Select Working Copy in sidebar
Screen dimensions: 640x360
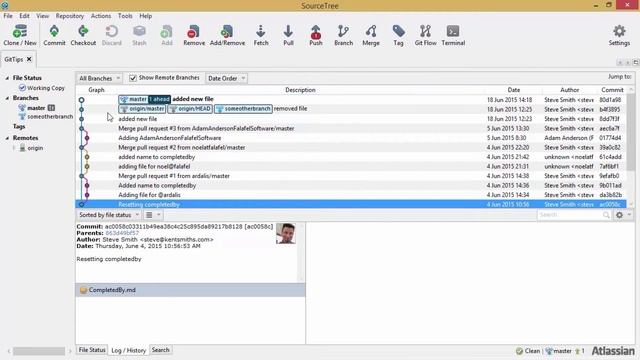coord(42,88)
